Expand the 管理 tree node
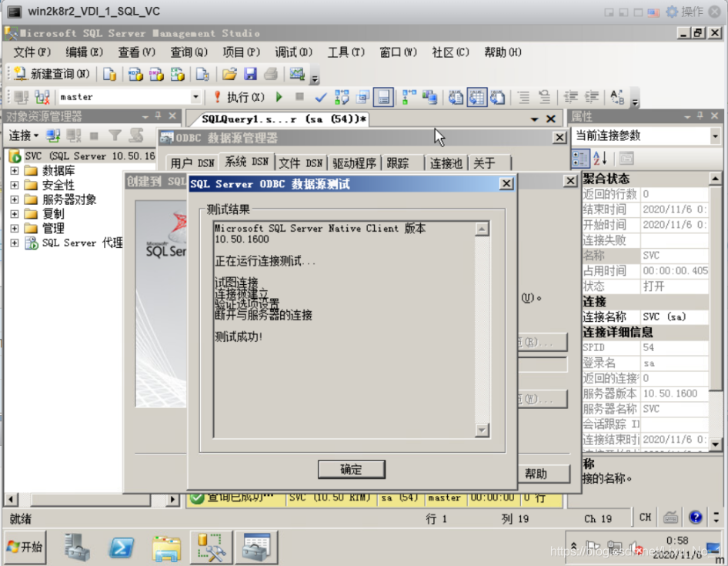728x566 pixels. click(x=15, y=228)
